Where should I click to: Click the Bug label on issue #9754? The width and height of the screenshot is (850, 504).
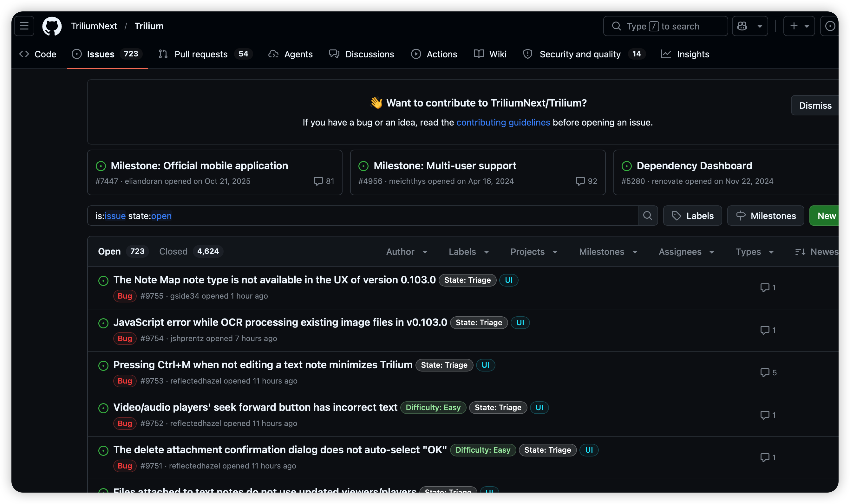coord(125,338)
